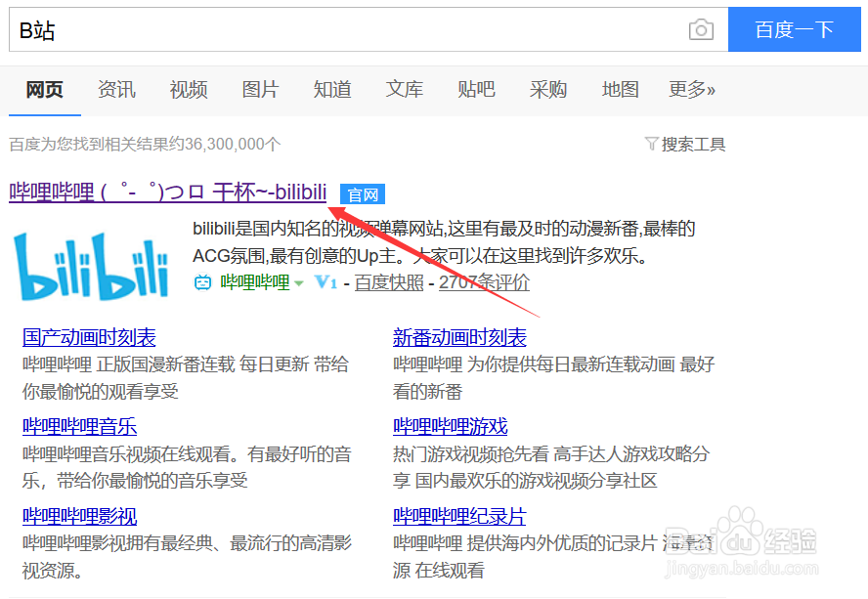Screen dimensions: 868x599
Task: Click text 为你提供每日最新连载动画
Action: coord(571,364)
